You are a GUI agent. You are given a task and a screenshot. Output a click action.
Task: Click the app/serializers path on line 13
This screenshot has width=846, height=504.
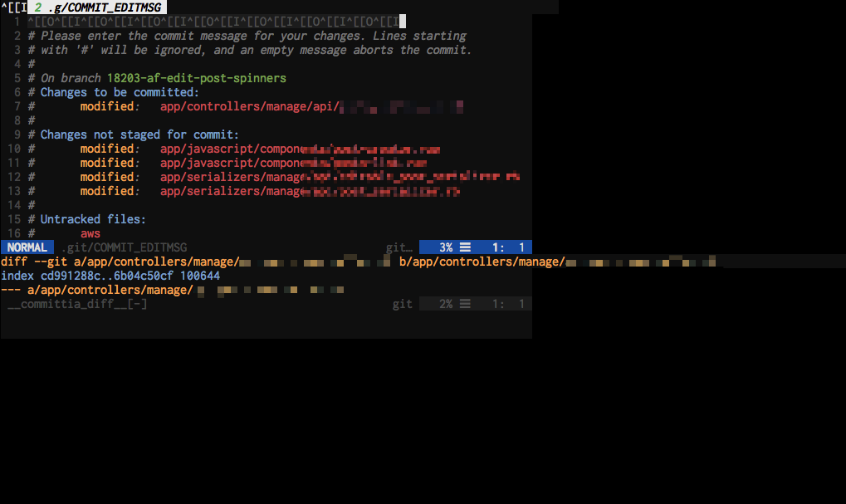tap(310, 191)
